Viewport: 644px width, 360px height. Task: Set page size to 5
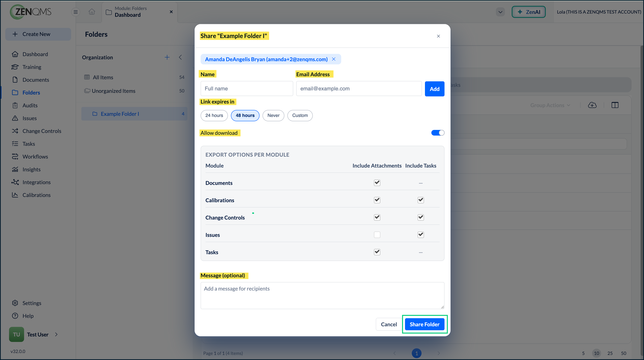tap(583, 353)
